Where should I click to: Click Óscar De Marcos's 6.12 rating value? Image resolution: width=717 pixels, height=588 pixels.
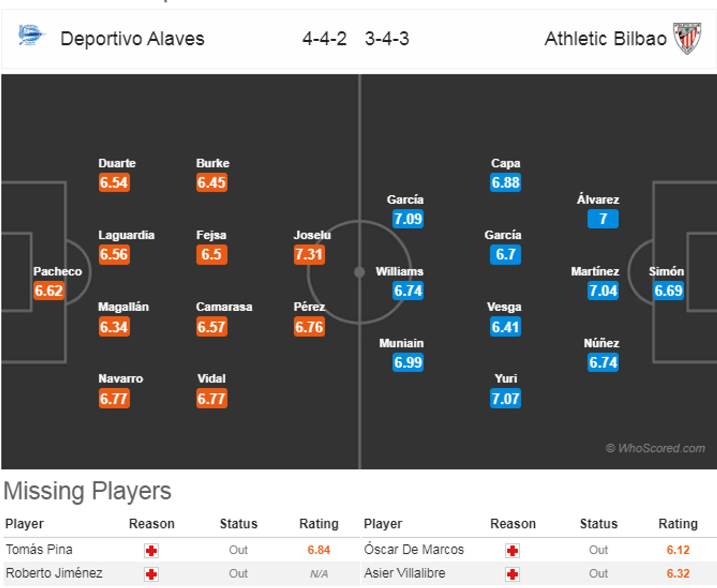(x=678, y=550)
